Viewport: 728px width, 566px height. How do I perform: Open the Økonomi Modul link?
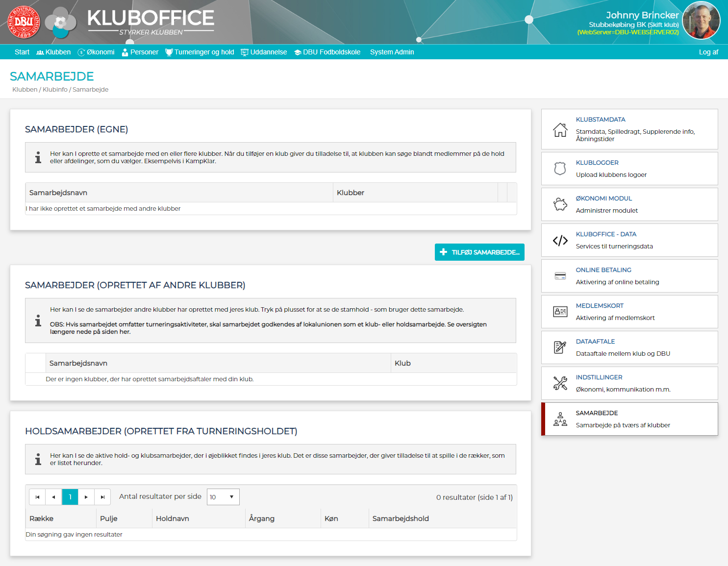[604, 198]
